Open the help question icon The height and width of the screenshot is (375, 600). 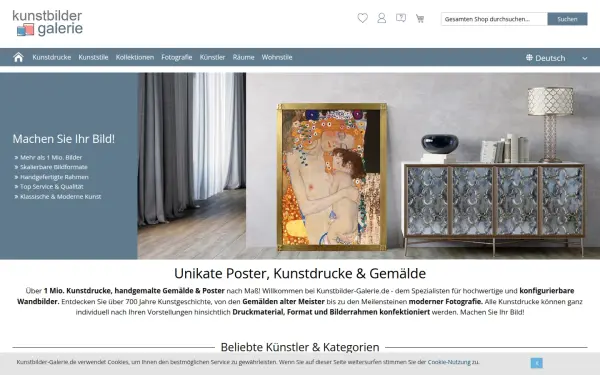401,18
